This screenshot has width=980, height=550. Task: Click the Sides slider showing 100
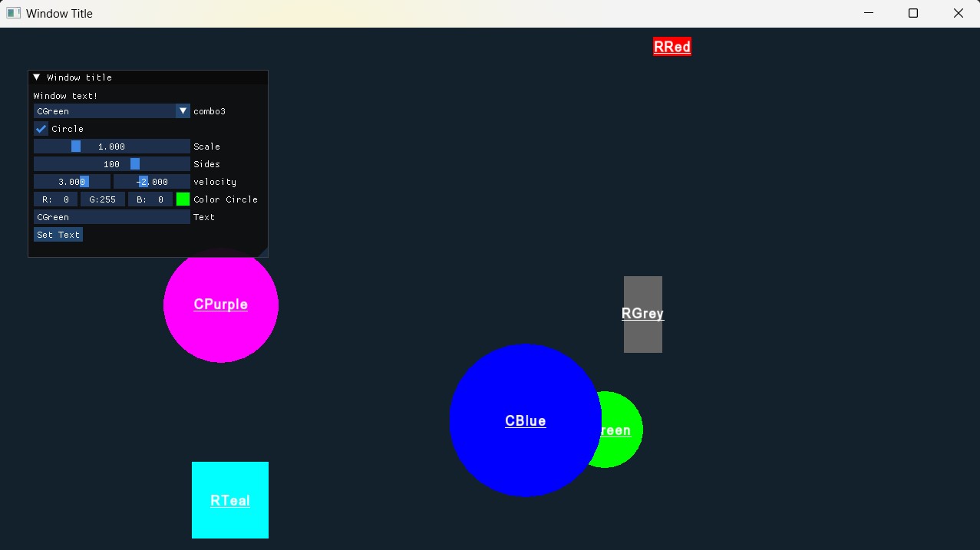[112, 164]
